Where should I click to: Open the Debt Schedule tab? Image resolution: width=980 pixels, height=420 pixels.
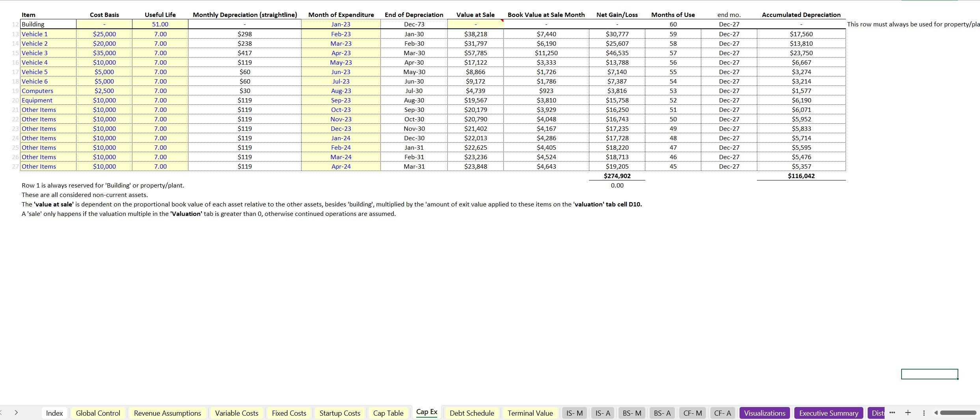(472, 413)
